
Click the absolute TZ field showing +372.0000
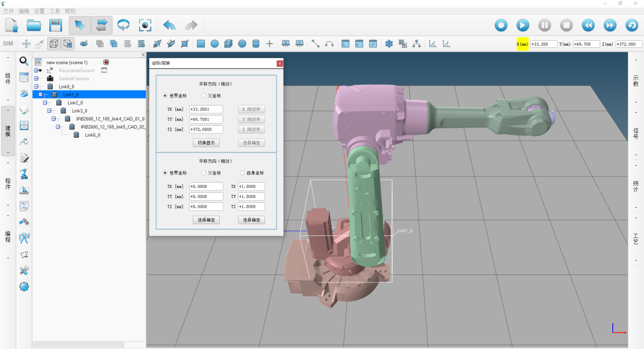click(206, 130)
